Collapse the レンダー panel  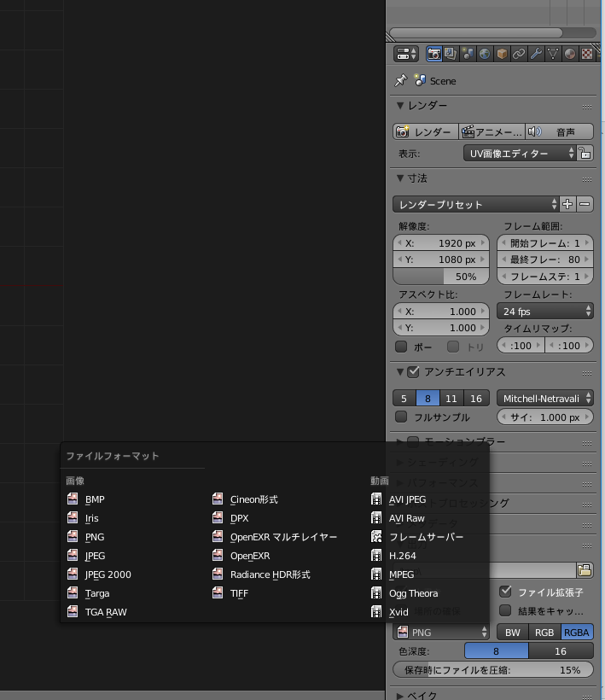click(400, 106)
